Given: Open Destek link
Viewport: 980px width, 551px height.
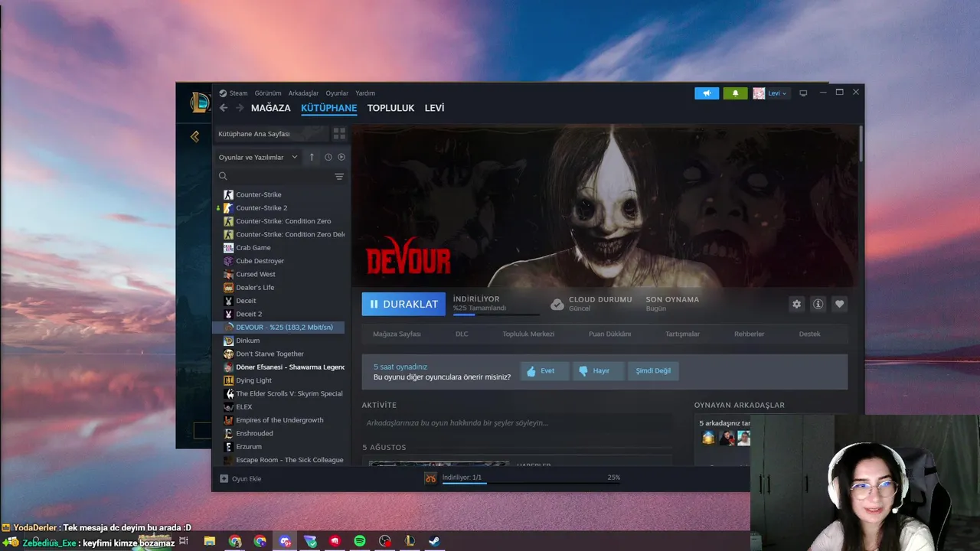Looking at the screenshot, I should point(809,334).
